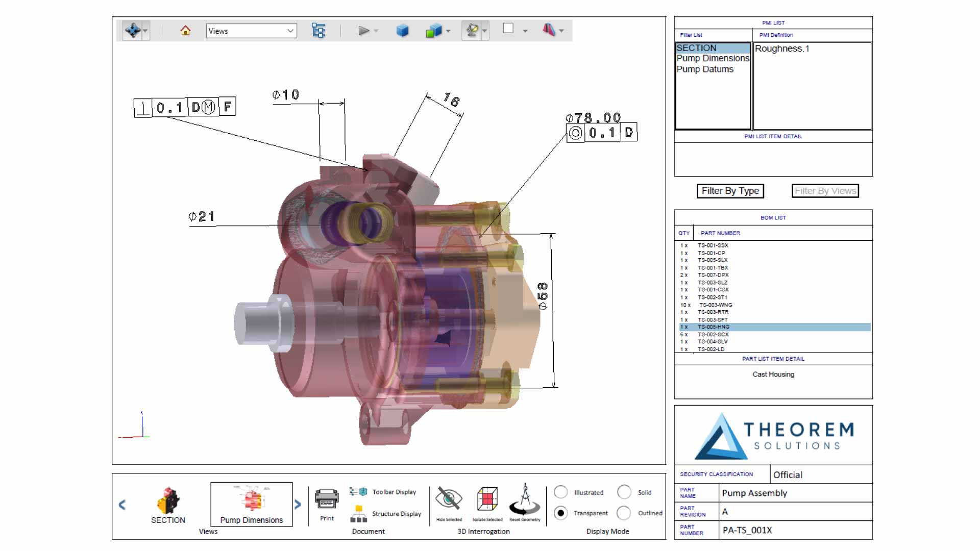This screenshot has height=551, width=980.
Task: Click the Official security classification field
Action: 821,474
